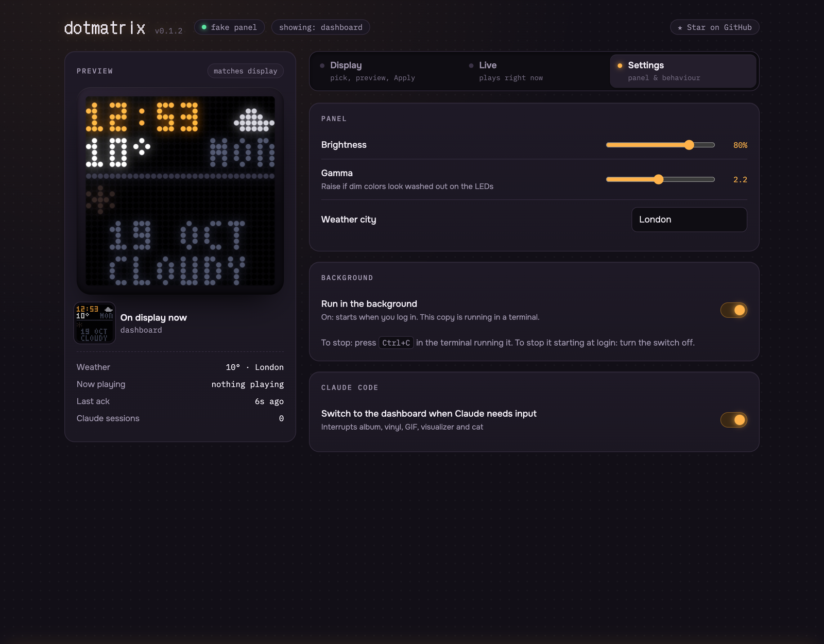This screenshot has height=644, width=824.
Task: Click the PREVIEW section heading
Action: pyautogui.click(x=95, y=71)
